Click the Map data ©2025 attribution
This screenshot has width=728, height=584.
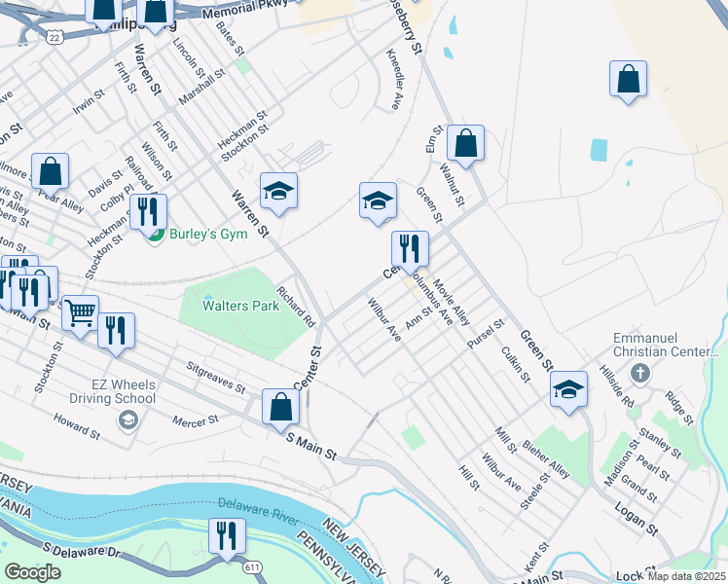(x=686, y=577)
